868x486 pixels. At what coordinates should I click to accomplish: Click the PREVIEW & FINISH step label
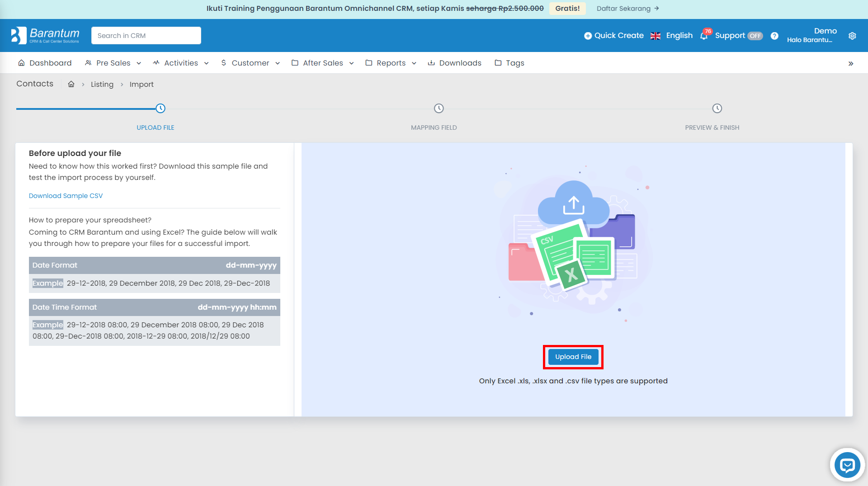(712, 127)
